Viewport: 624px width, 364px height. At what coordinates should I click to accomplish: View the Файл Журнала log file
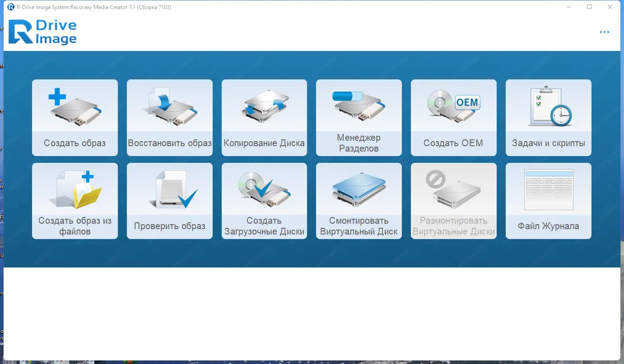click(x=548, y=201)
